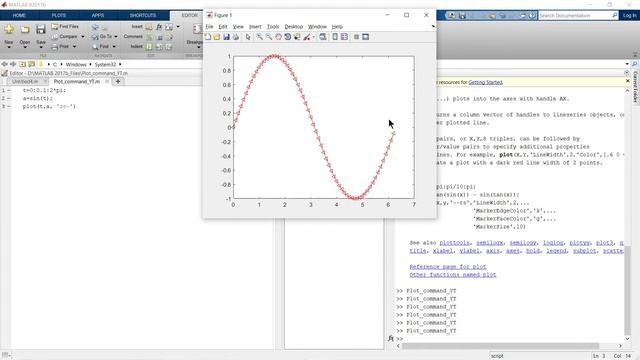
Task: Switch to the PLOTS ribbon tab
Action: (x=59, y=16)
